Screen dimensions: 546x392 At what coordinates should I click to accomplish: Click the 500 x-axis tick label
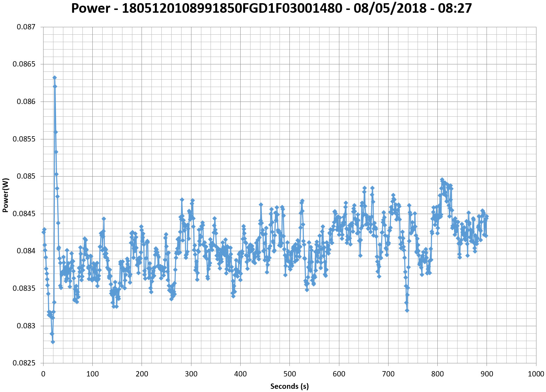click(x=289, y=374)
